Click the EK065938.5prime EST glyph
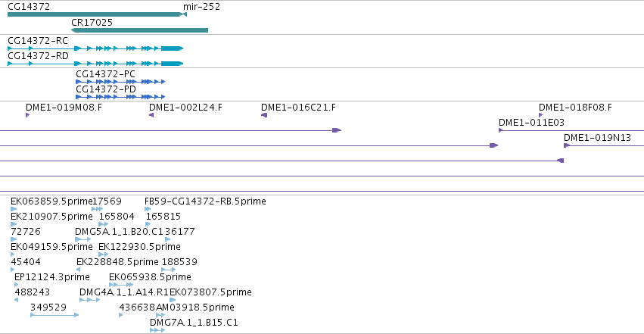The image size is (644, 334). click(121, 285)
